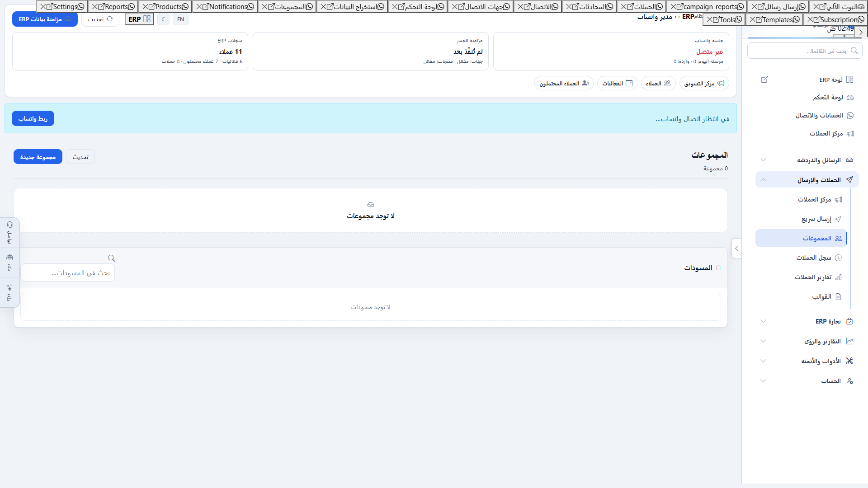
Task: Click the square icon beside المسودات heading
Action: 718,268
